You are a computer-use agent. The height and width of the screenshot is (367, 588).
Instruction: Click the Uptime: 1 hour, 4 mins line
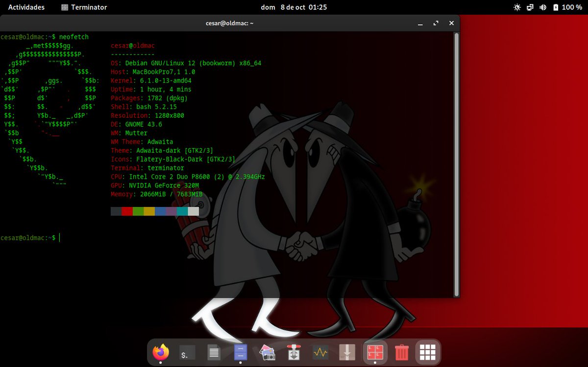pyautogui.click(x=151, y=90)
